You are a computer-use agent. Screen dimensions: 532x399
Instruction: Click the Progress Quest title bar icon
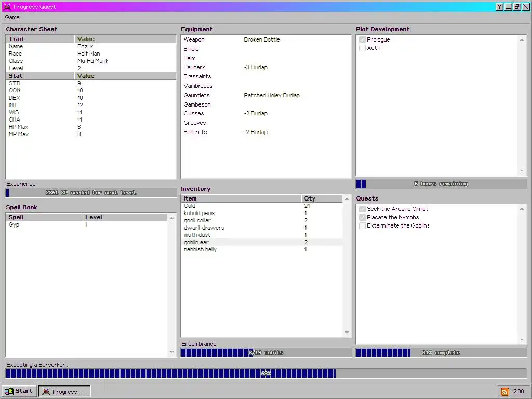[x=7, y=7]
